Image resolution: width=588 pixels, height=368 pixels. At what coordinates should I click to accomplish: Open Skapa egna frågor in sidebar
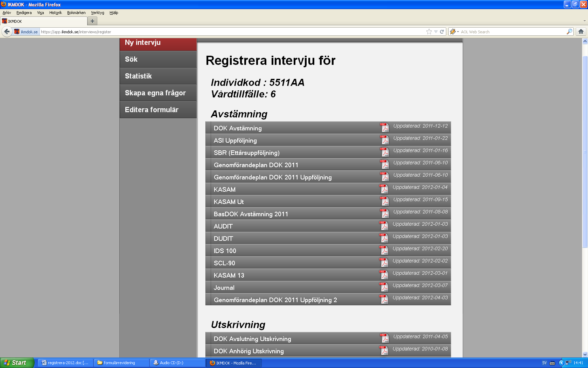(158, 93)
